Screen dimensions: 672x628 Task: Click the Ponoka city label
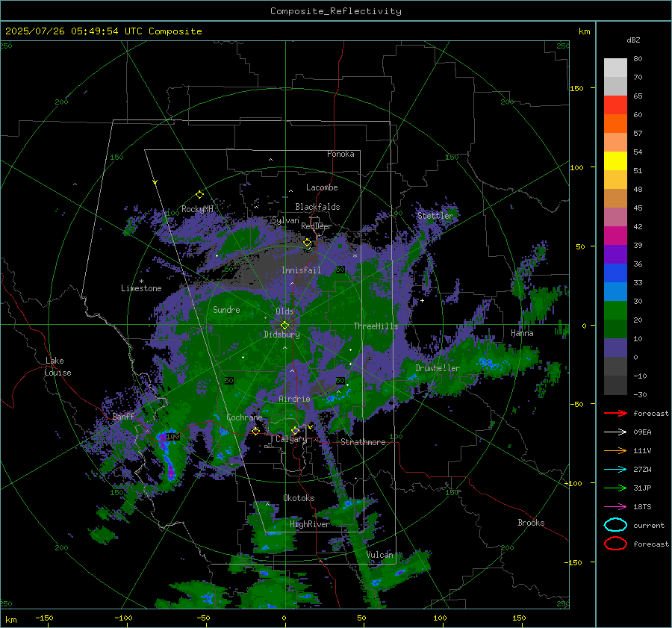340,154
